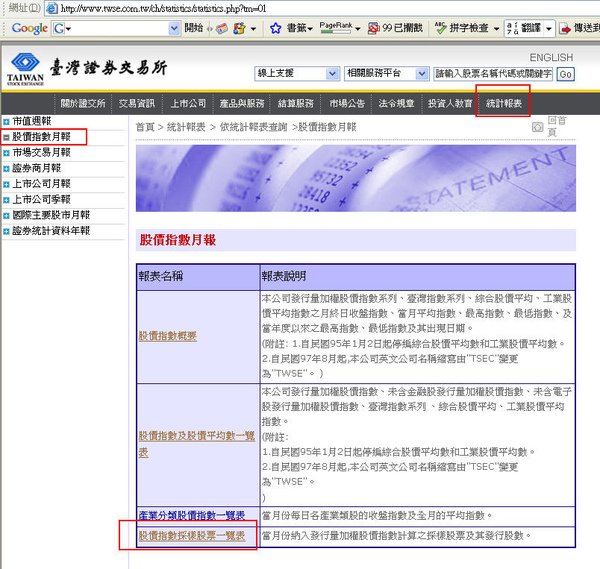
Task: Click the 依統計報表查詢 breadcrumb link
Action: pyautogui.click(x=253, y=127)
